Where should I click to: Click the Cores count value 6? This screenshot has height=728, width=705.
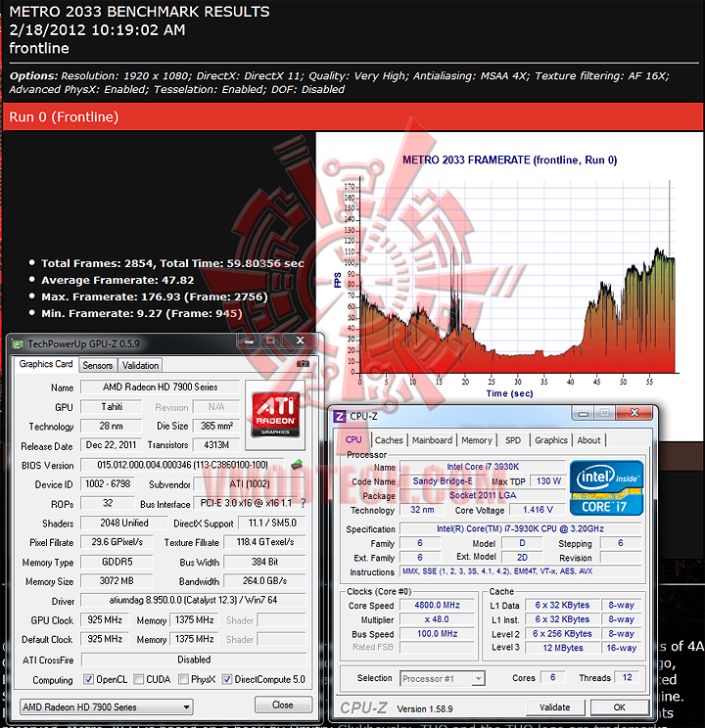[x=552, y=677]
